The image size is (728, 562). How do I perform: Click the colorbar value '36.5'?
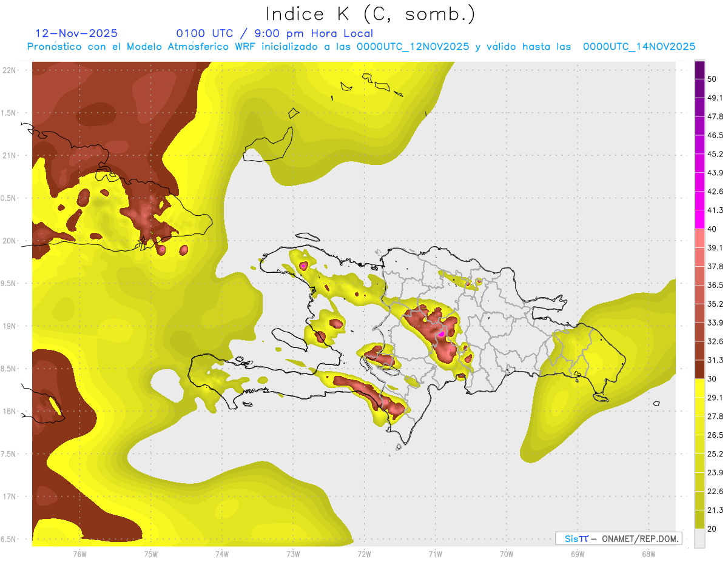[x=715, y=285]
